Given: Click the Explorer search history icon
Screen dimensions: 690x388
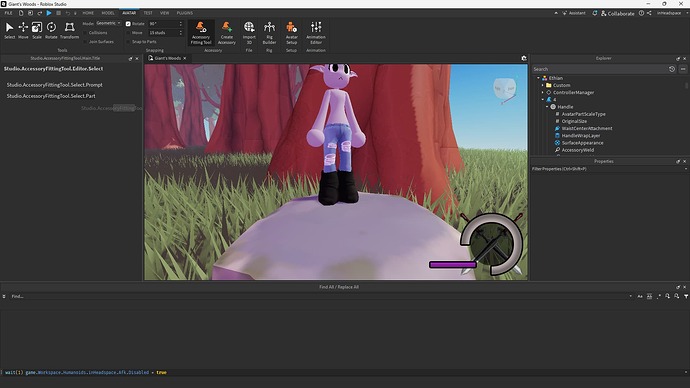Looking at the screenshot, I should pyautogui.click(x=672, y=69).
